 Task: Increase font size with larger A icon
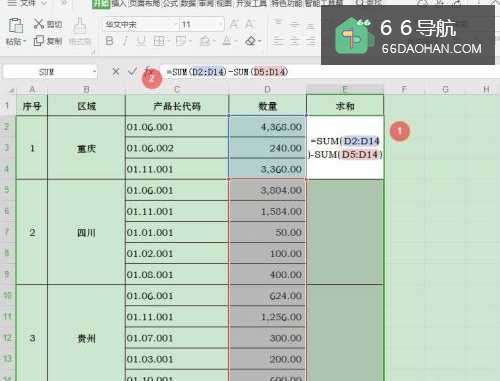tap(234, 24)
